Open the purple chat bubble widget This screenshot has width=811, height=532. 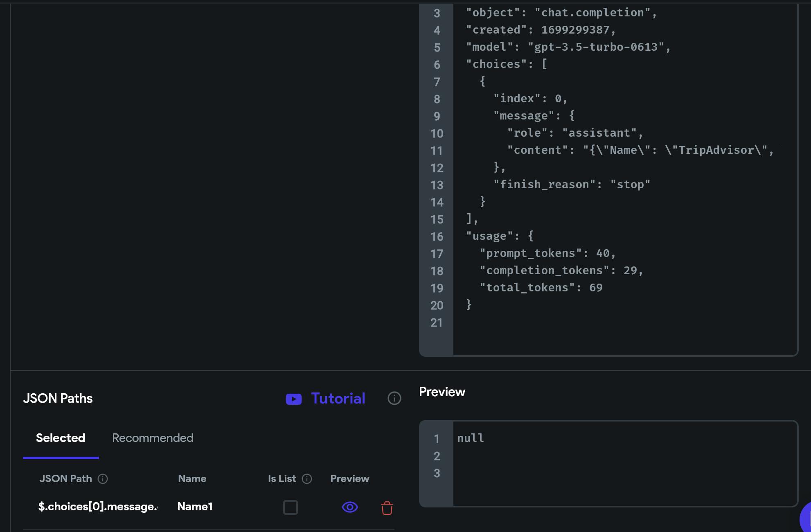pos(805,518)
